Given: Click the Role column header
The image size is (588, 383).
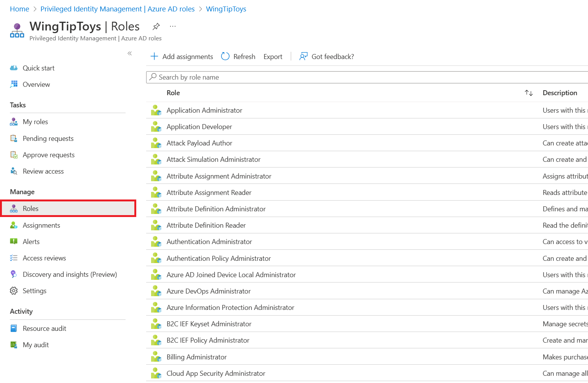Looking at the screenshot, I should click(x=173, y=93).
